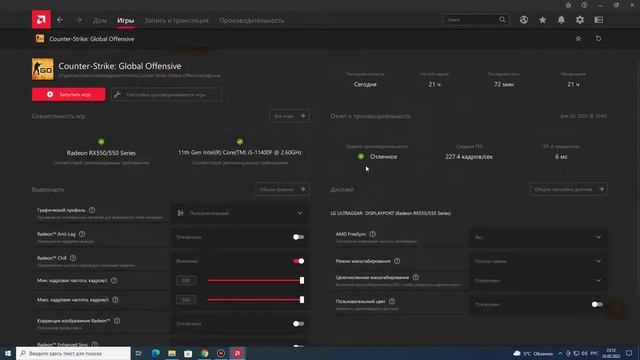Open favorites star icon in top bar
Screen dimensions: 640x360
click(x=542, y=20)
